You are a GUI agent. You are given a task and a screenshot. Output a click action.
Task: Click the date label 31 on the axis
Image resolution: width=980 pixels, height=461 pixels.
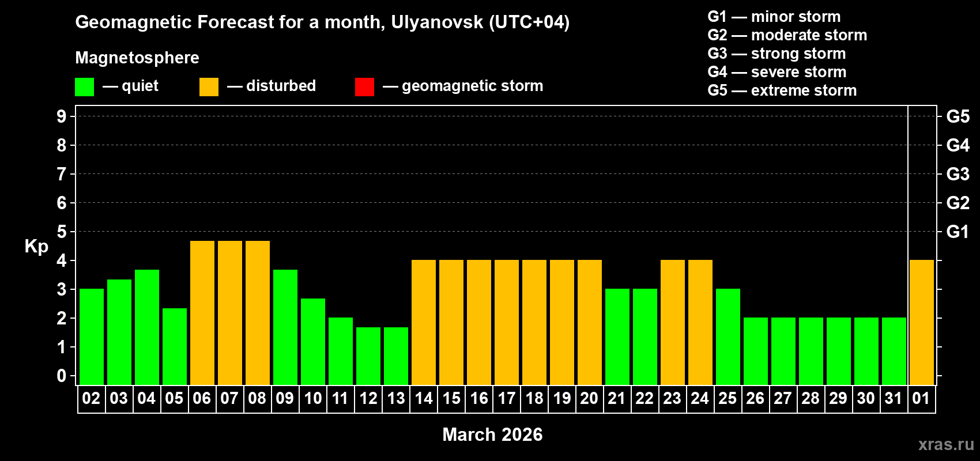[x=894, y=399]
